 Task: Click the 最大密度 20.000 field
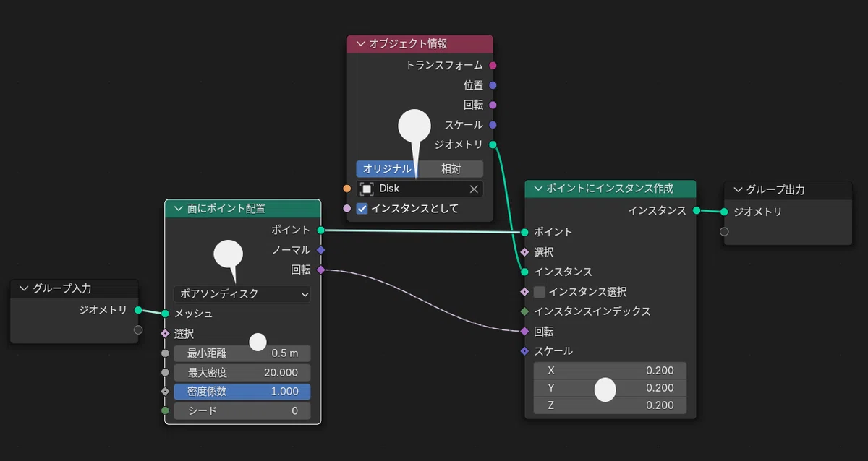click(x=242, y=372)
